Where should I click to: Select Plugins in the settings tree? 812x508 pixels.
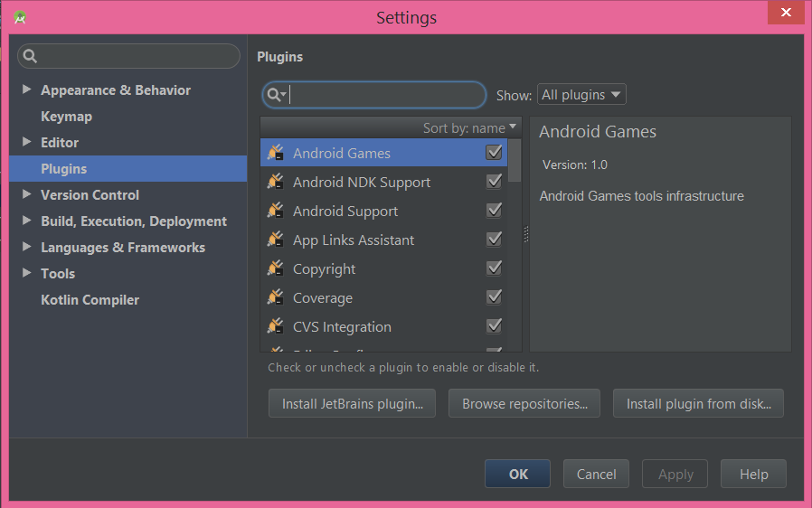127,169
